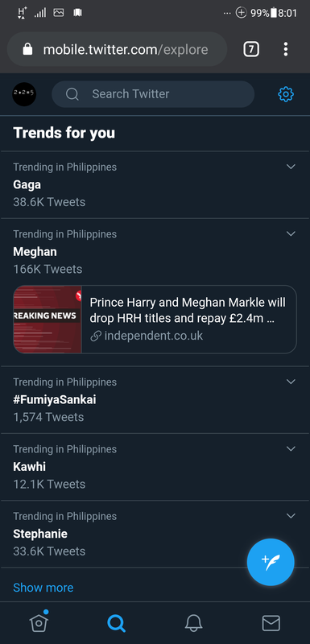Focus the Search Twitter input field

click(x=153, y=94)
